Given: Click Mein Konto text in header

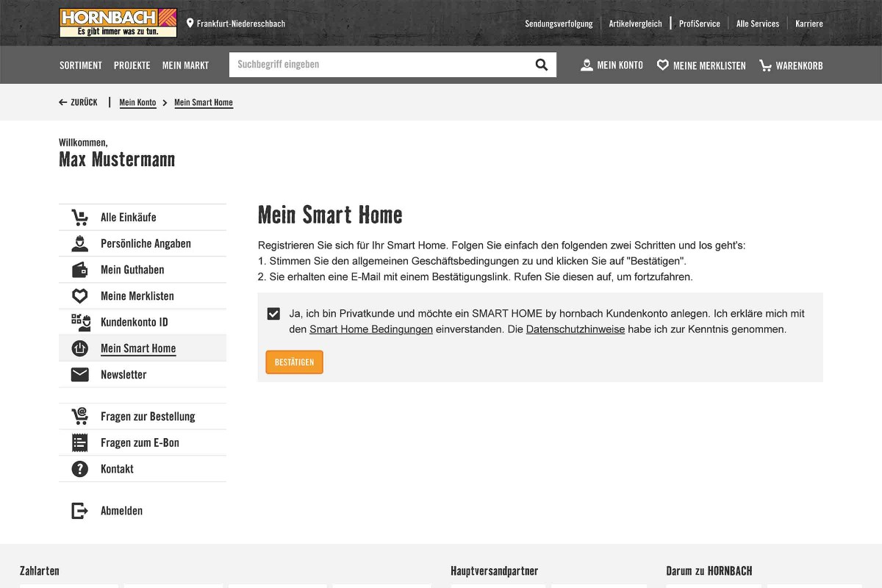Looking at the screenshot, I should point(620,65).
